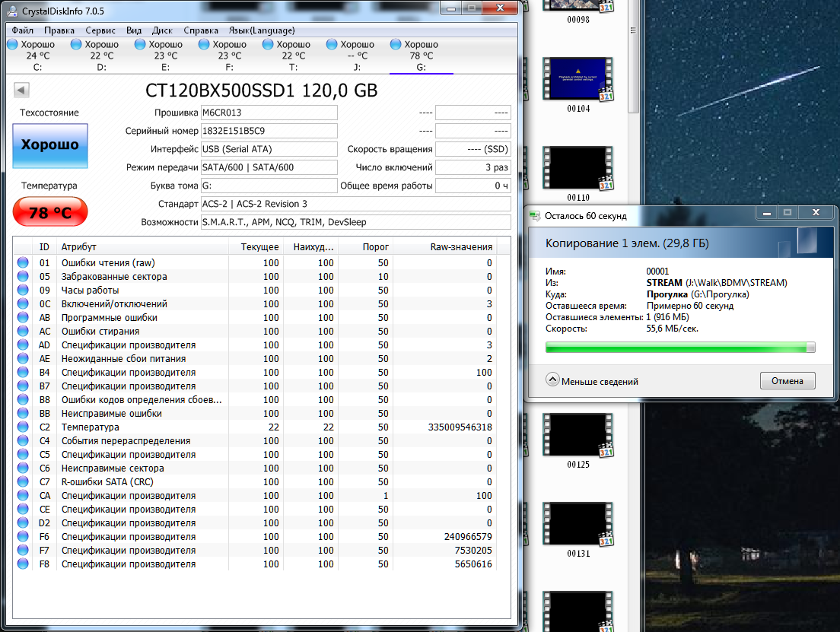Click the Возможности field with S.M.A.R.T.
The height and width of the screenshot is (632, 840).
pyautogui.click(x=356, y=222)
